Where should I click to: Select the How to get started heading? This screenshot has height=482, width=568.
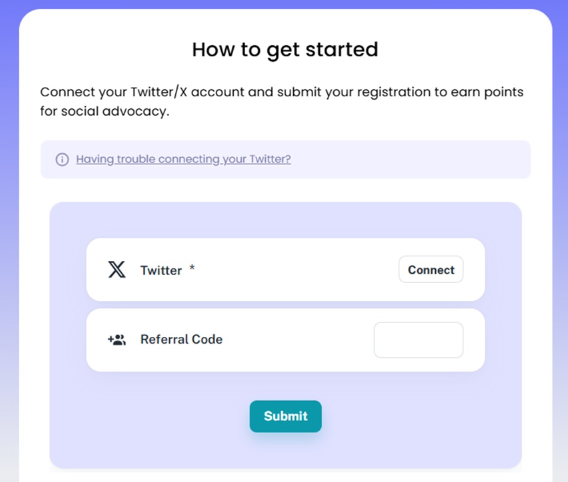click(285, 50)
